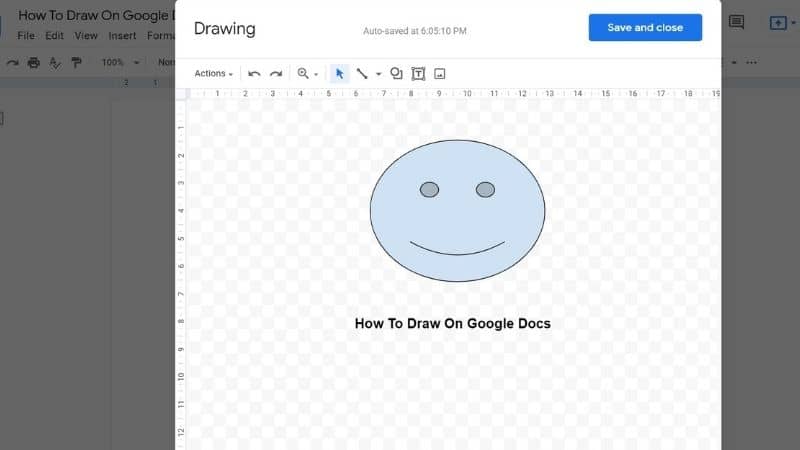
Task: Redo the drawing action
Action: pyautogui.click(x=276, y=74)
